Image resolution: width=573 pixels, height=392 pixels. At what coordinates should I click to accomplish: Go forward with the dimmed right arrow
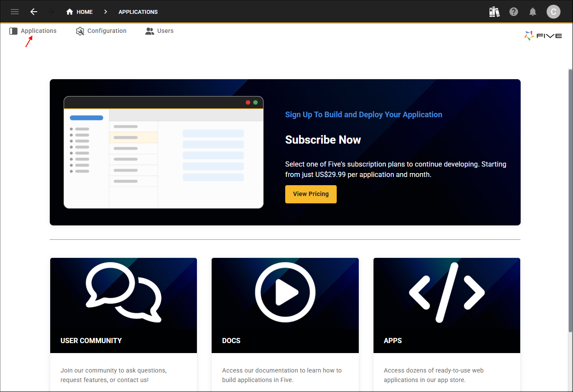click(51, 12)
